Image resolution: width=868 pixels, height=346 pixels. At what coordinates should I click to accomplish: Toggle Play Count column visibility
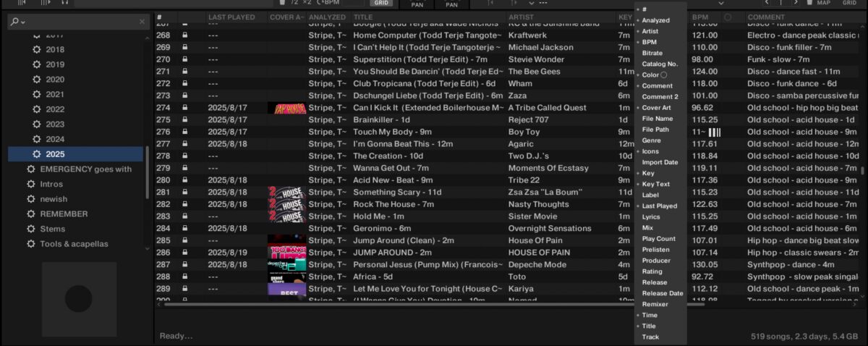tap(658, 239)
